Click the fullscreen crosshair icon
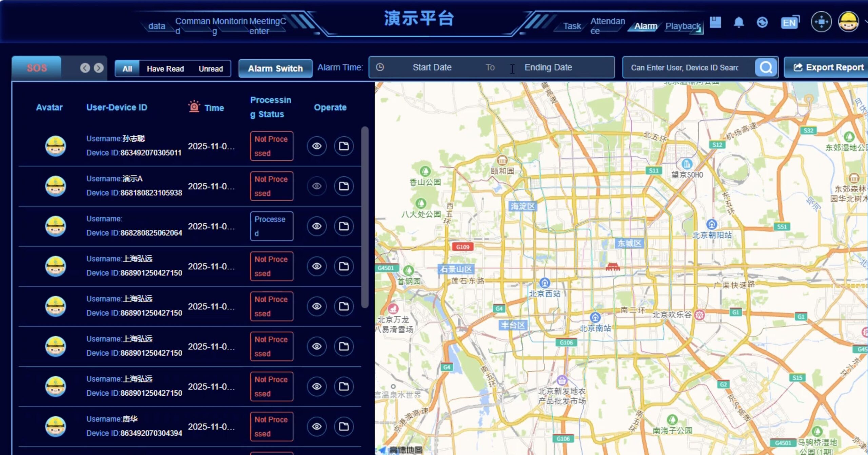Image resolution: width=868 pixels, height=455 pixels. click(821, 22)
